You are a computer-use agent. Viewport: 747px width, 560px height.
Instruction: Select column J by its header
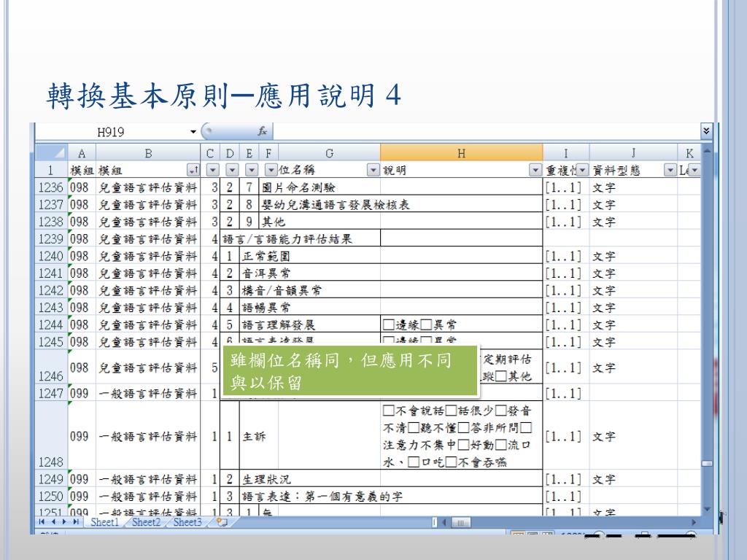pyautogui.click(x=634, y=153)
